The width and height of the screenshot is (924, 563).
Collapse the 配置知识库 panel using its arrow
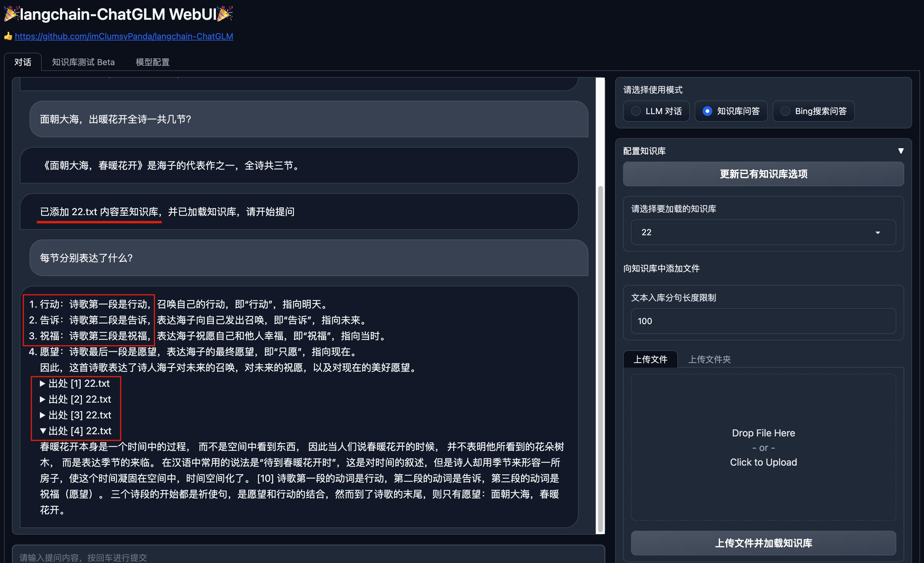pos(901,151)
